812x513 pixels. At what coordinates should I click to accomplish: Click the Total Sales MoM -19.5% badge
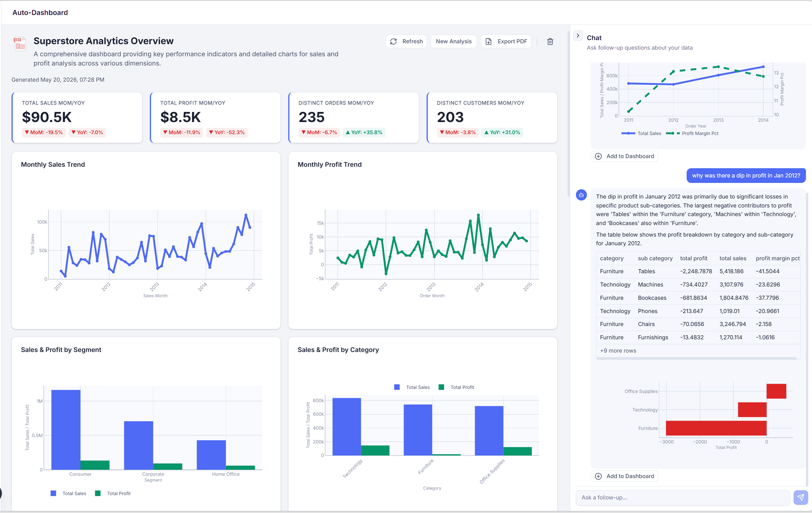point(44,132)
